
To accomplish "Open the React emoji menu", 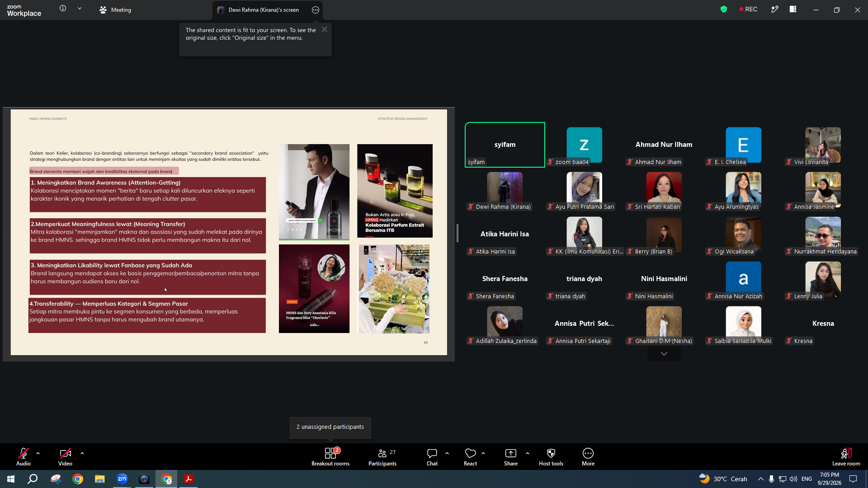I will point(470,456).
